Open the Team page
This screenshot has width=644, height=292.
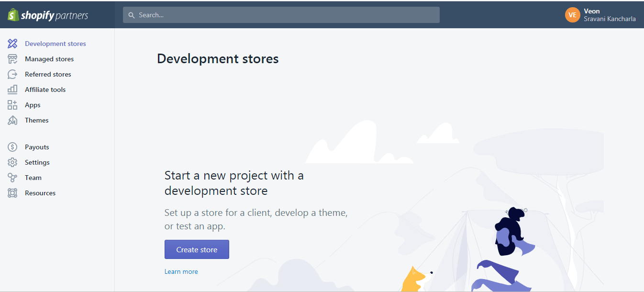point(33,178)
